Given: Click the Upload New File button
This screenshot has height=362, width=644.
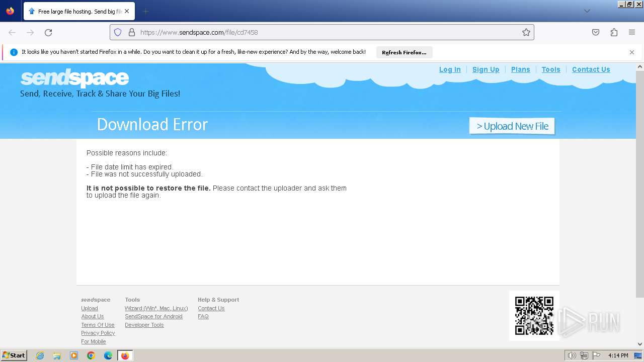Looking at the screenshot, I should pos(512,126).
